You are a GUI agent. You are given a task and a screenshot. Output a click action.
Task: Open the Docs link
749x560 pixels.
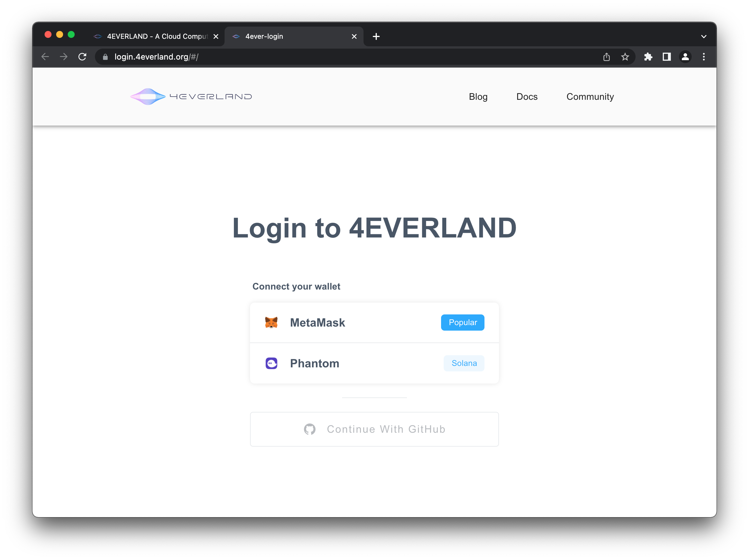[x=527, y=97]
